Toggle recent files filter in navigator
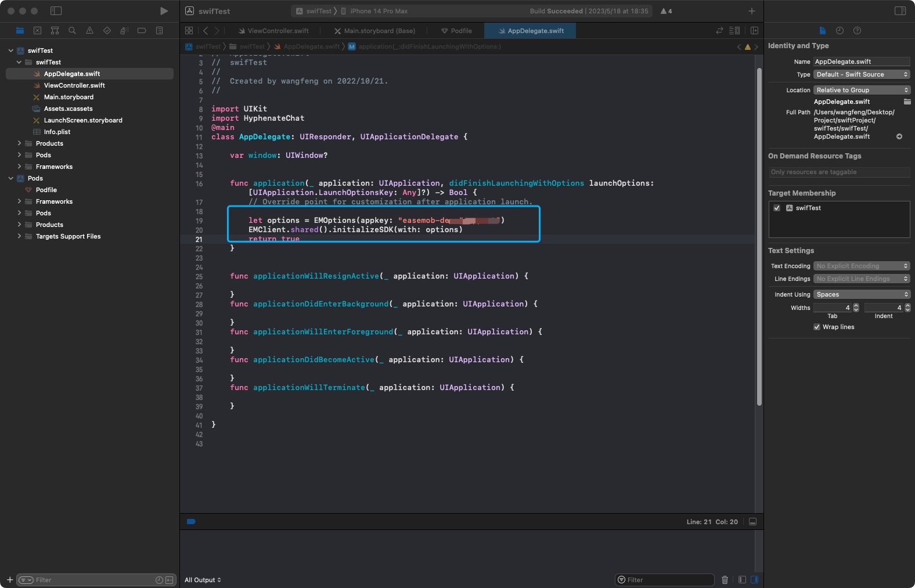Screen dimensions: 915x588 coord(159,580)
